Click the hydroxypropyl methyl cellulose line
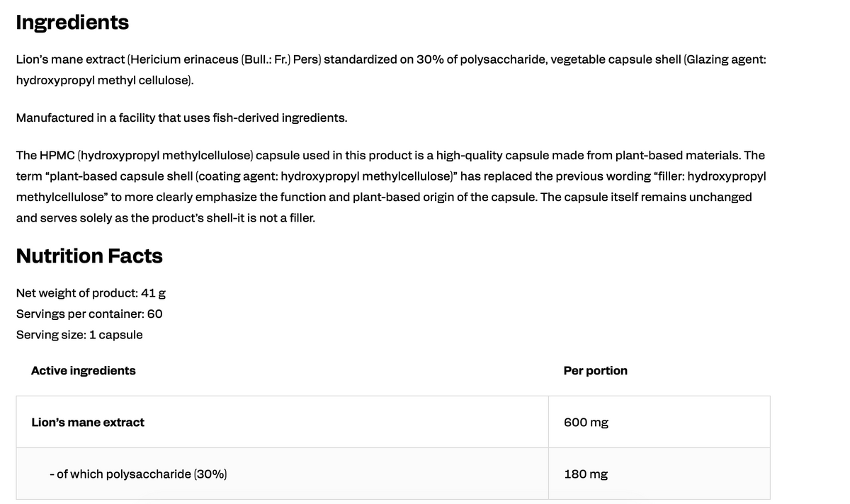This screenshot has height=504, width=850. (x=105, y=81)
